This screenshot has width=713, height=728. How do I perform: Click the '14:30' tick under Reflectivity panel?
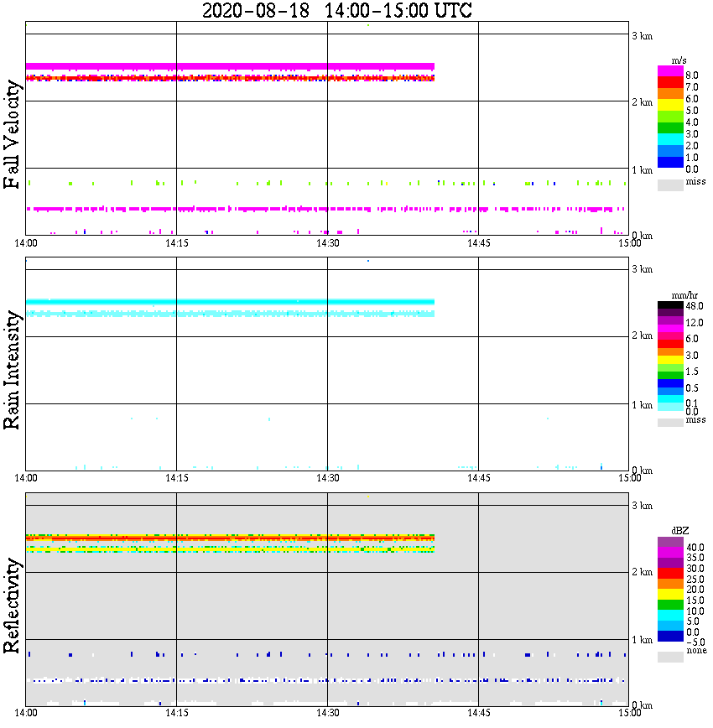[x=328, y=713]
